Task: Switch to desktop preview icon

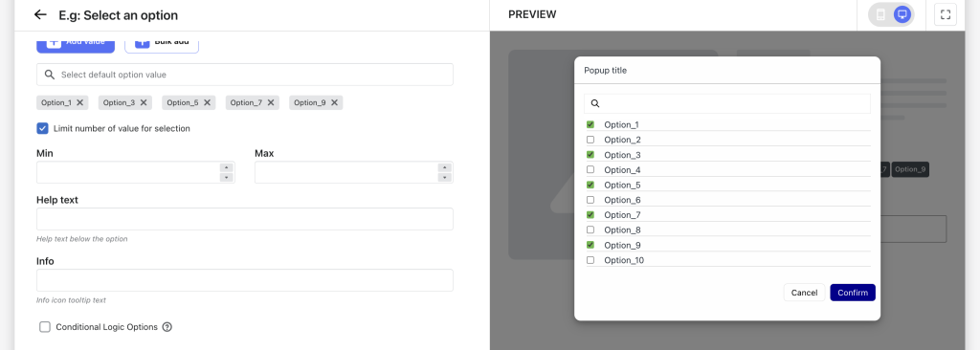Action: coord(902,15)
